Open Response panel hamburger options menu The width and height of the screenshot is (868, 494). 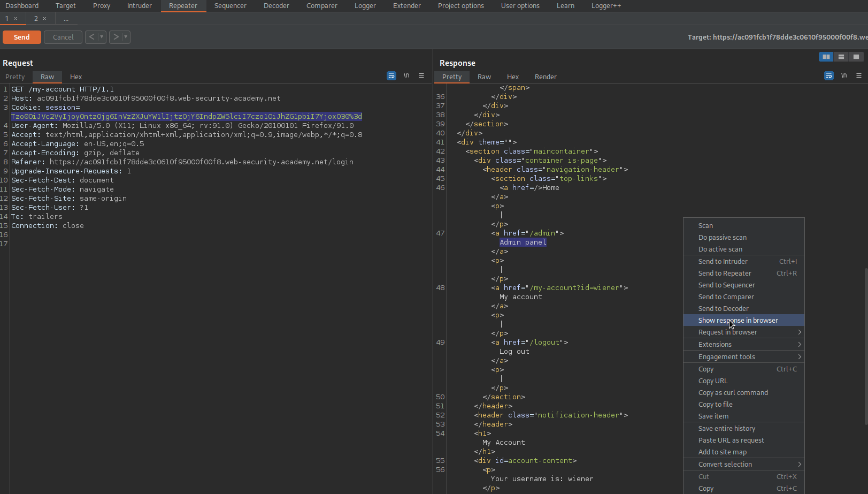pyautogui.click(x=859, y=76)
